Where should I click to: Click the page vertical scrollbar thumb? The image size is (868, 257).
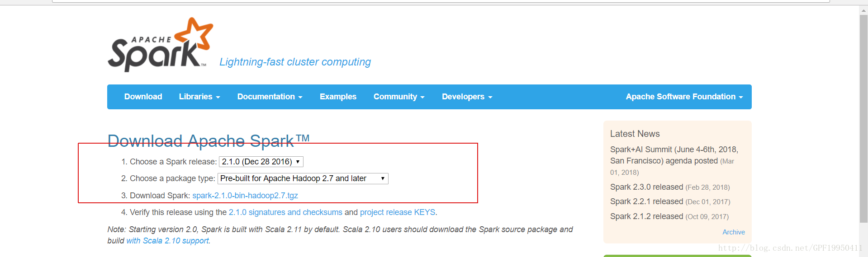[863, 117]
